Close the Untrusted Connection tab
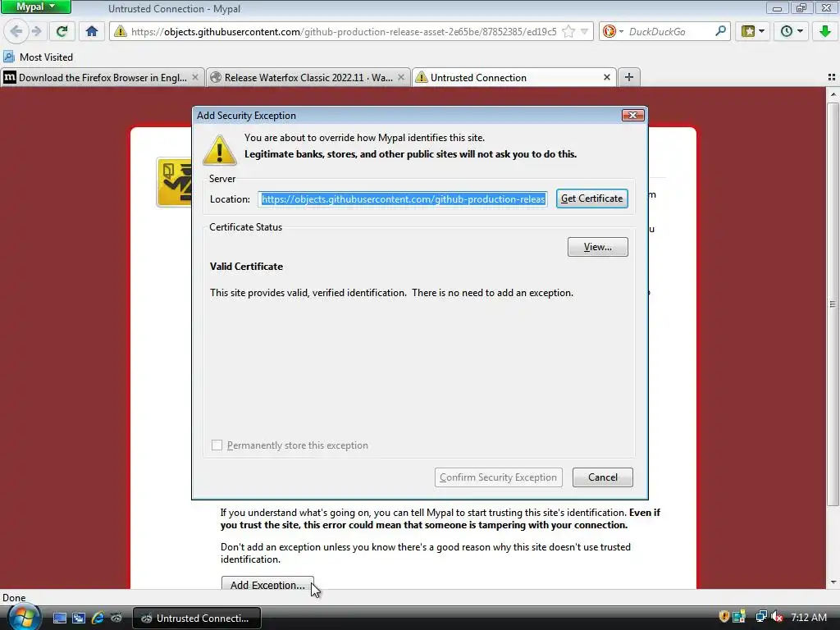The image size is (840, 630). point(607,78)
